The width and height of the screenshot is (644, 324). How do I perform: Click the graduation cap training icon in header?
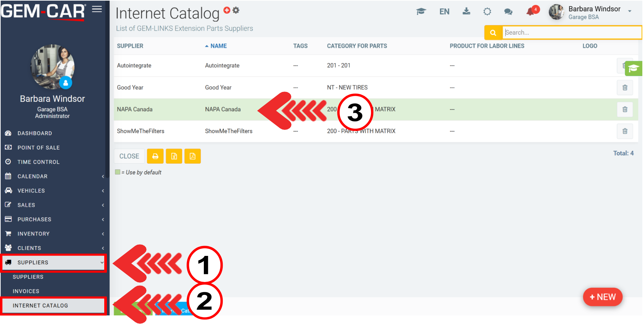421,12
